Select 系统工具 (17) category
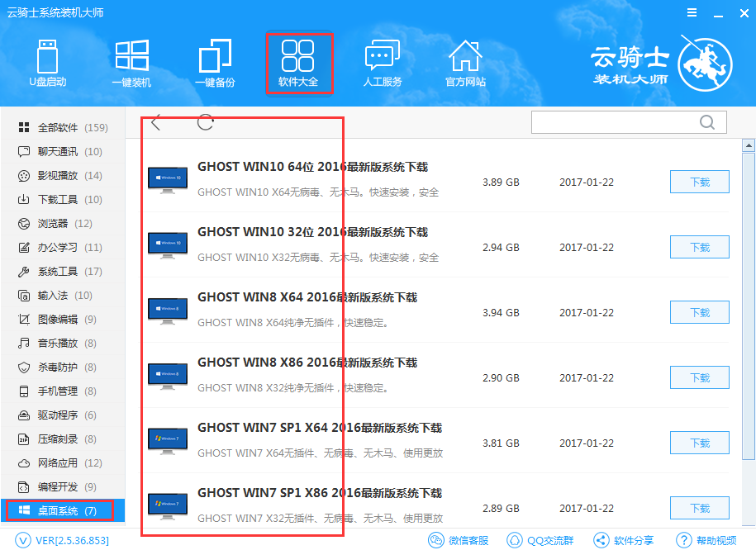Screen dimensions: 756x550 [x=63, y=272]
